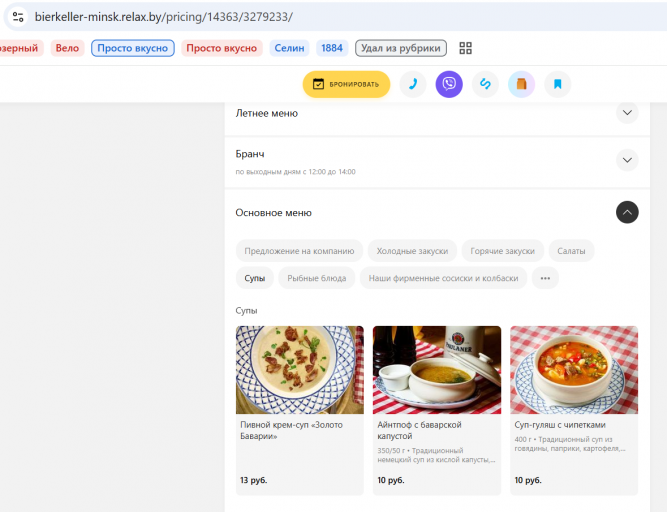
Task: Open the Пивной крем-суп photo
Action: pyautogui.click(x=300, y=370)
